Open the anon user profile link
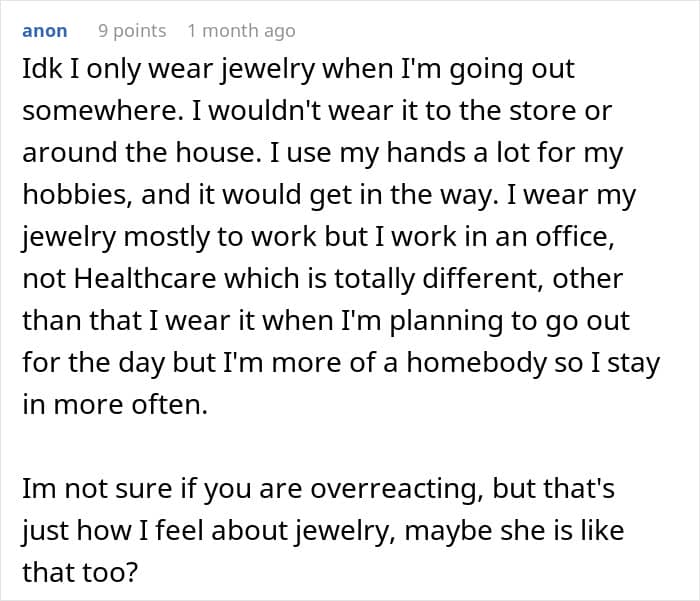This screenshot has width=700, height=601. pyautogui.click(x=45, y=31)
